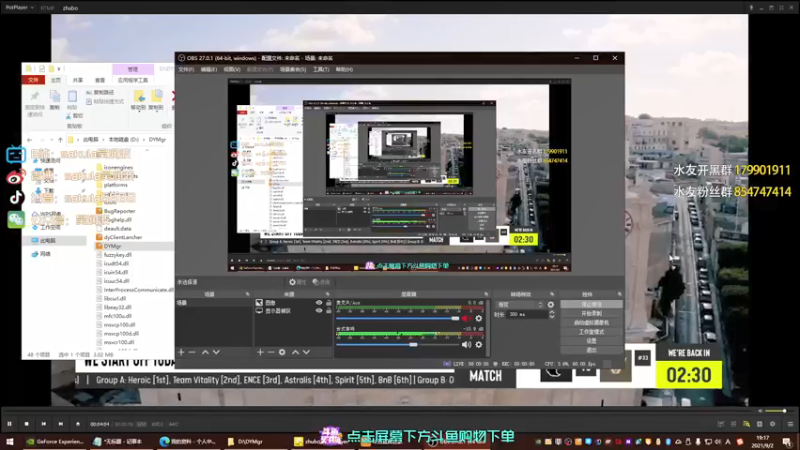
Task: Move scene up with arrow icon
Action: 205,352
